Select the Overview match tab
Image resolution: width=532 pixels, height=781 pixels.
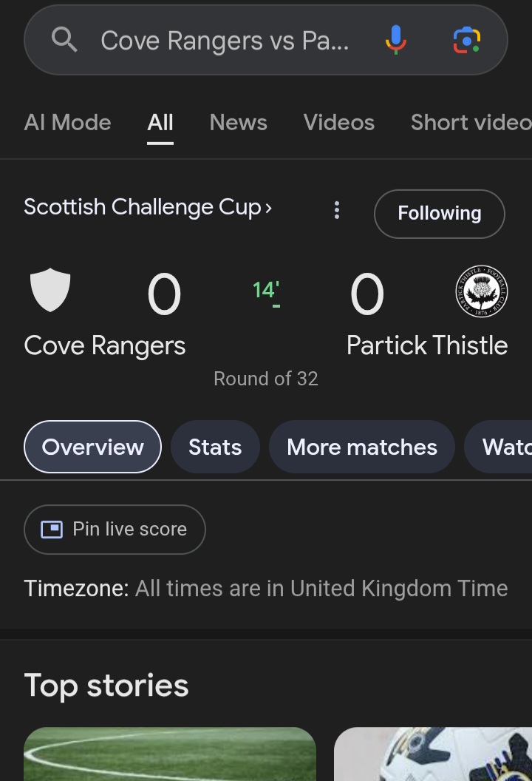92,447
